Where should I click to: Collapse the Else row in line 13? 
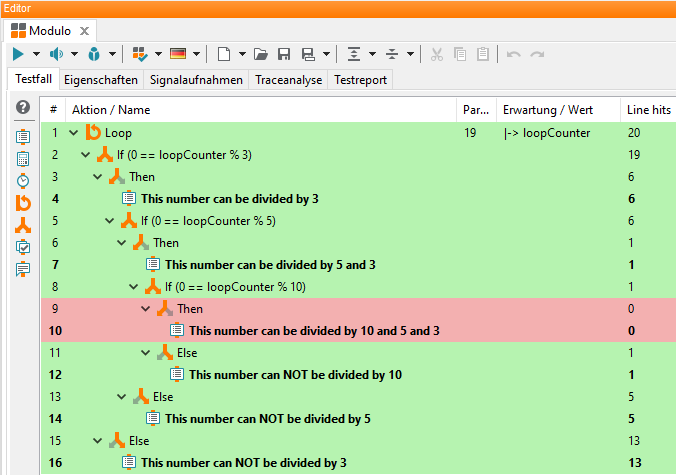(x=122, y=397)
